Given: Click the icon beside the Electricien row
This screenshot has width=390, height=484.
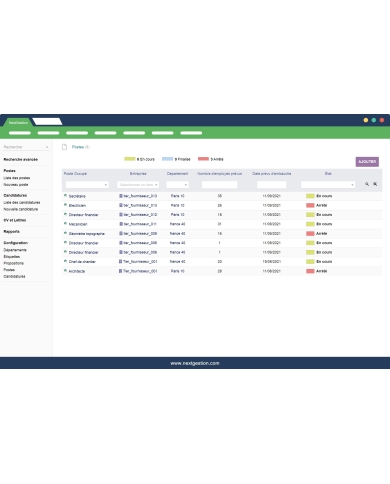Looking at the screenshot, I should pos(65,205).
